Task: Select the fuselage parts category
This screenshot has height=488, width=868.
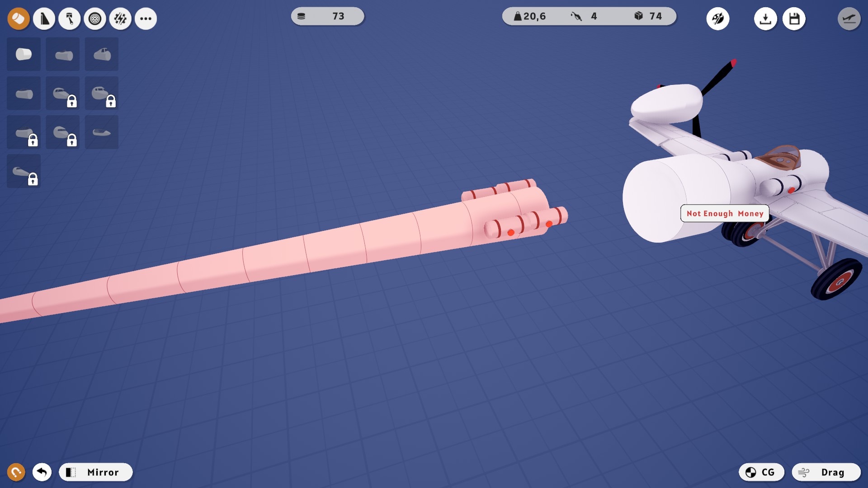Action: 19,19
